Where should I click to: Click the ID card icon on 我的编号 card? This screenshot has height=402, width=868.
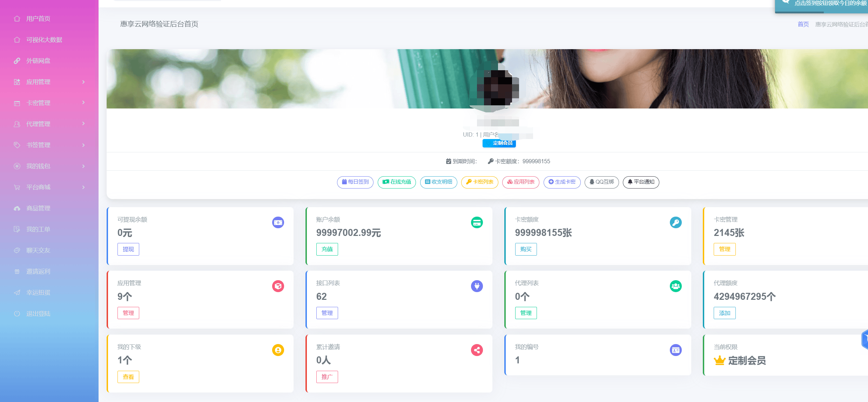pos(675,350)
